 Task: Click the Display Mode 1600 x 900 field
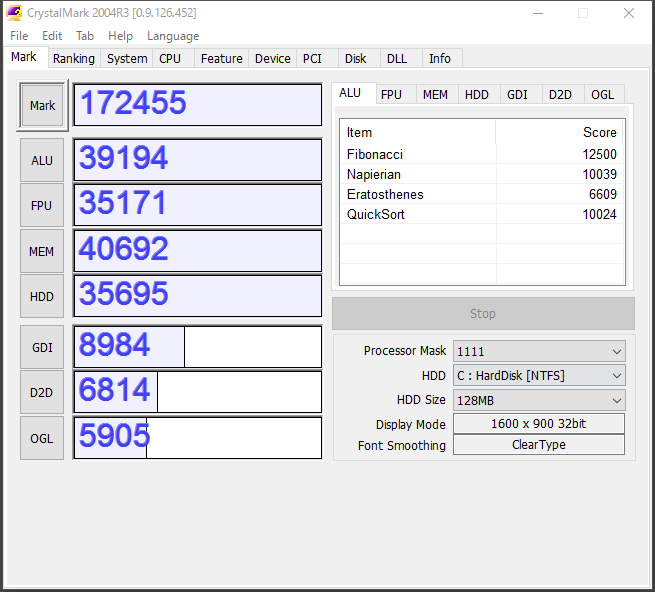(x=539, y=424)
